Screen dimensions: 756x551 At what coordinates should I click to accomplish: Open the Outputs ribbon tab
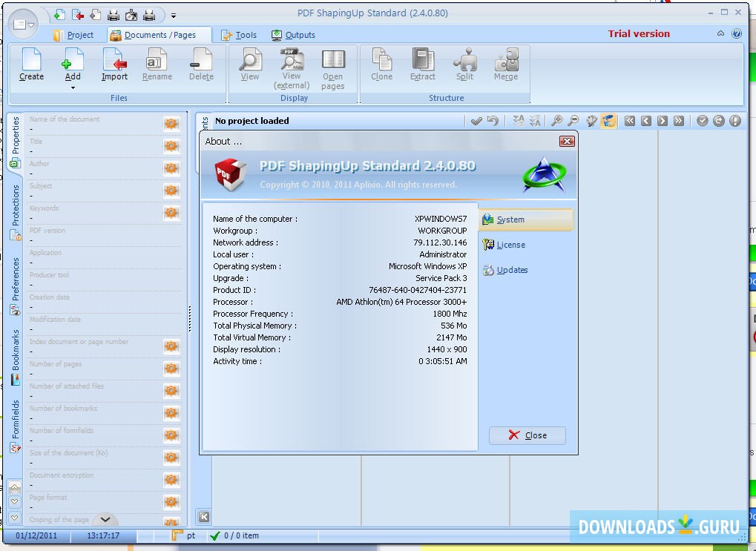click(293, 35)
